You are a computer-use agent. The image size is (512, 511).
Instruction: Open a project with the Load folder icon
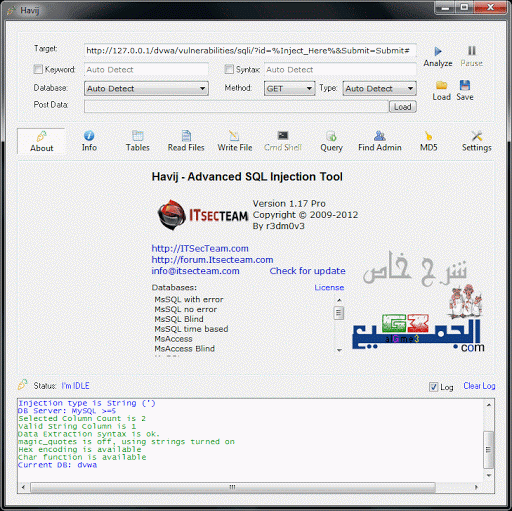click(441, 85)
